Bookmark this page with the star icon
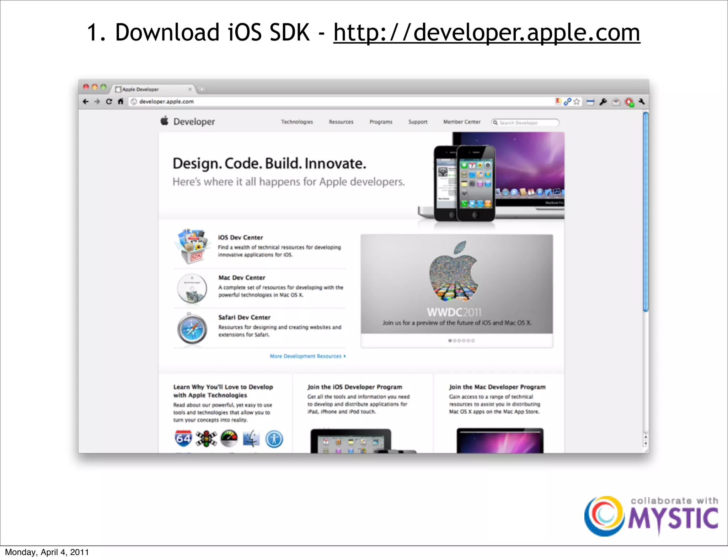 coord(577,102)
